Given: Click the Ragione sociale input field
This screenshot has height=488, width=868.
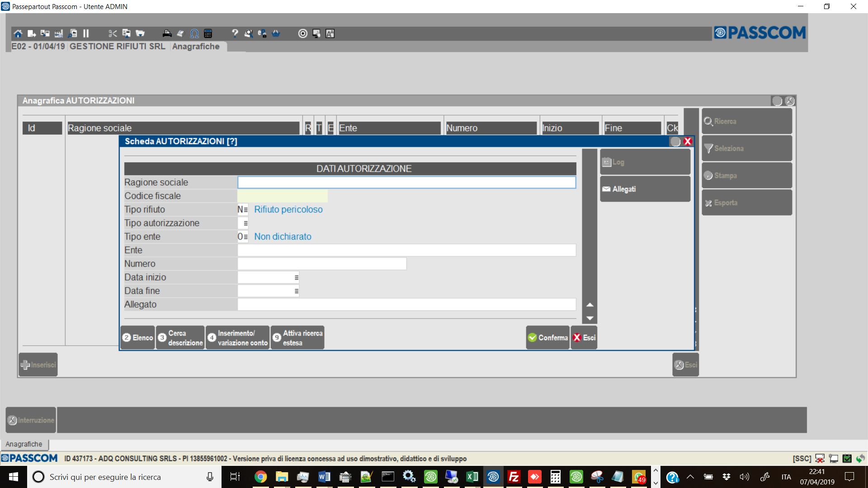Looking at the screenshot, I should pyautogui.click(x=406, y=183).
